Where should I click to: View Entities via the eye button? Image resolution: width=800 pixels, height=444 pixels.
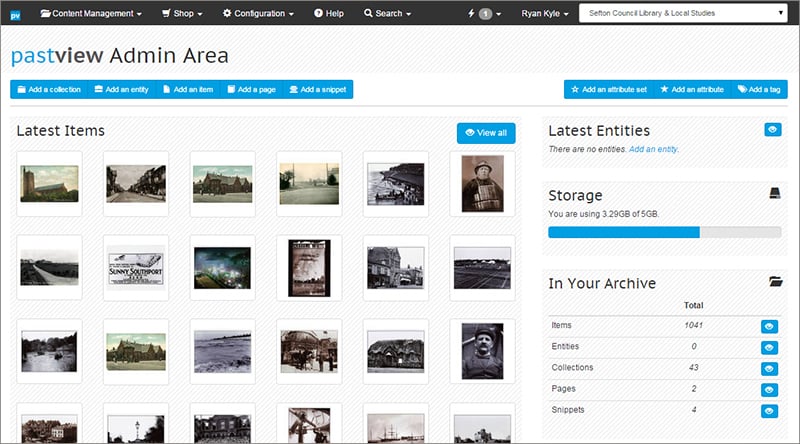point(769,348)
